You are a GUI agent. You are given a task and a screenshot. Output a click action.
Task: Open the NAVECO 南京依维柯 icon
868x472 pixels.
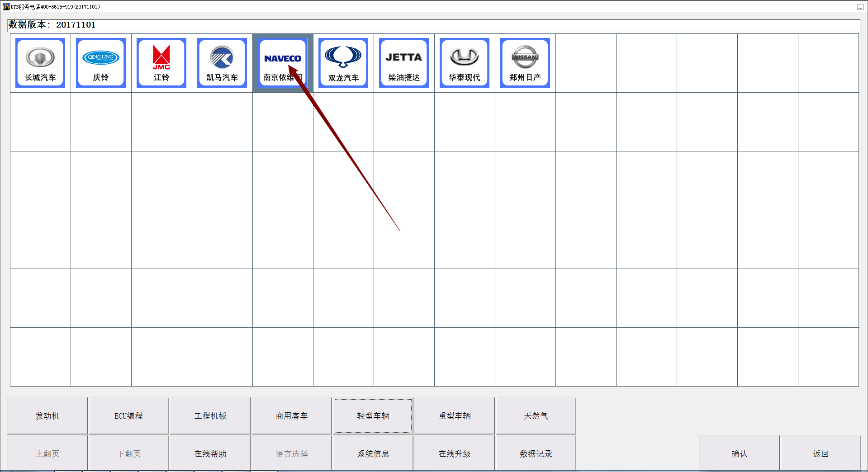coord(283,63)
